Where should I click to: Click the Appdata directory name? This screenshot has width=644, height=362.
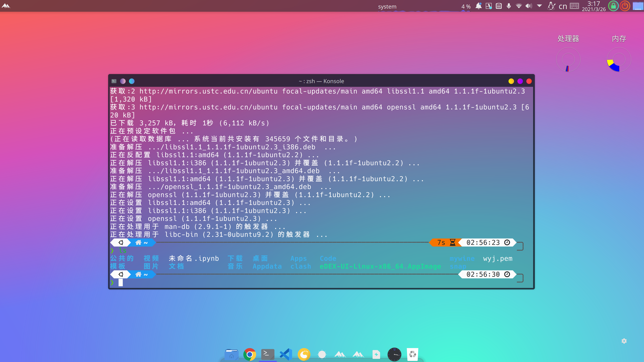coord(267,266)
